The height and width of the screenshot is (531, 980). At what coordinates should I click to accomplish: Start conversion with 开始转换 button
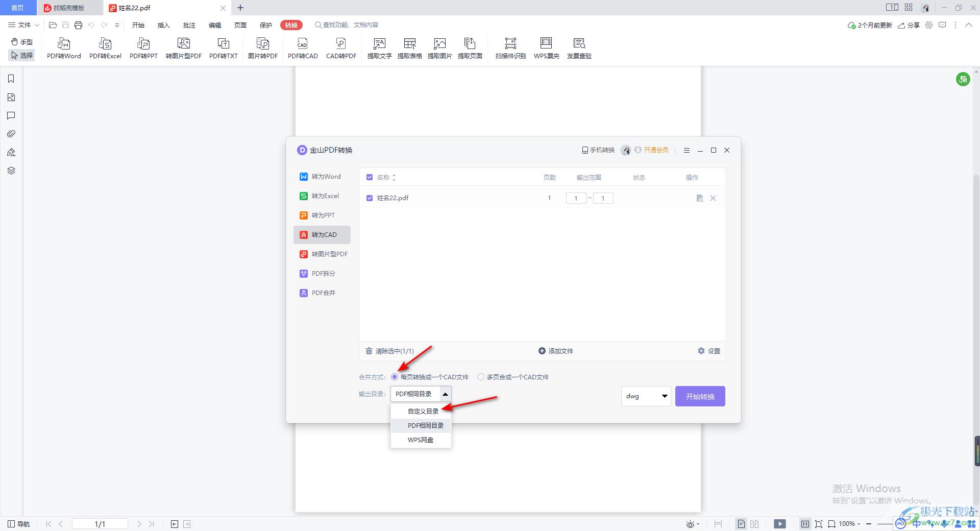[700, 396]
